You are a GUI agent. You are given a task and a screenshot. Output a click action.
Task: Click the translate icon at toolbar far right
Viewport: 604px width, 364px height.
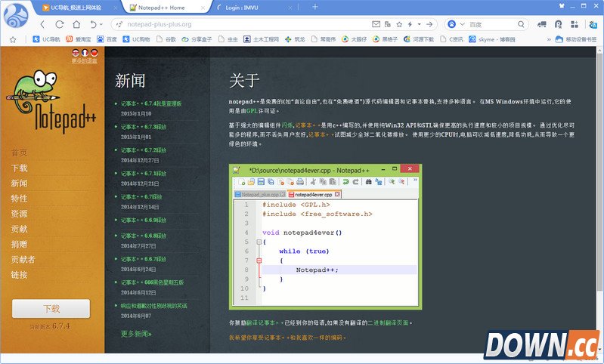point(593,24)
